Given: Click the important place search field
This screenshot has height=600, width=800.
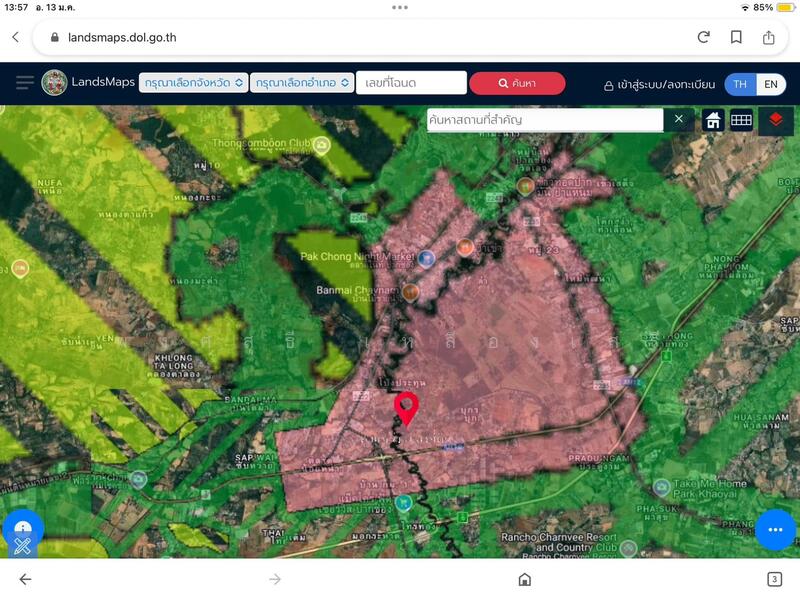Looking at the screenshot, I should click(x=543, y=120).
